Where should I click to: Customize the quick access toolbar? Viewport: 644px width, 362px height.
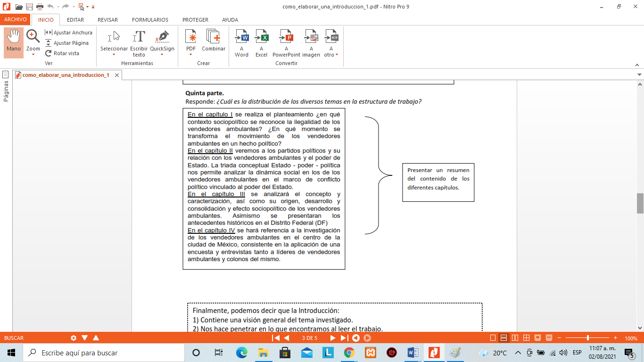click(93, 7)
